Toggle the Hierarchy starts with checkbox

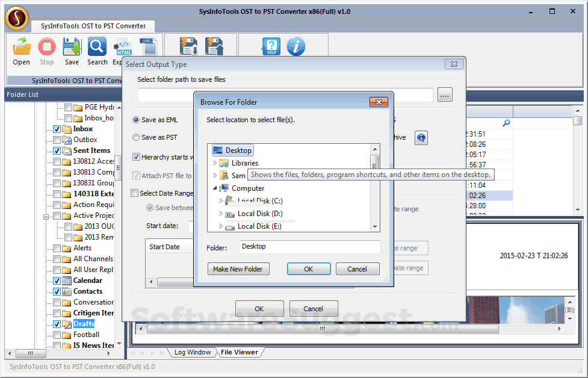click(136, 157)
